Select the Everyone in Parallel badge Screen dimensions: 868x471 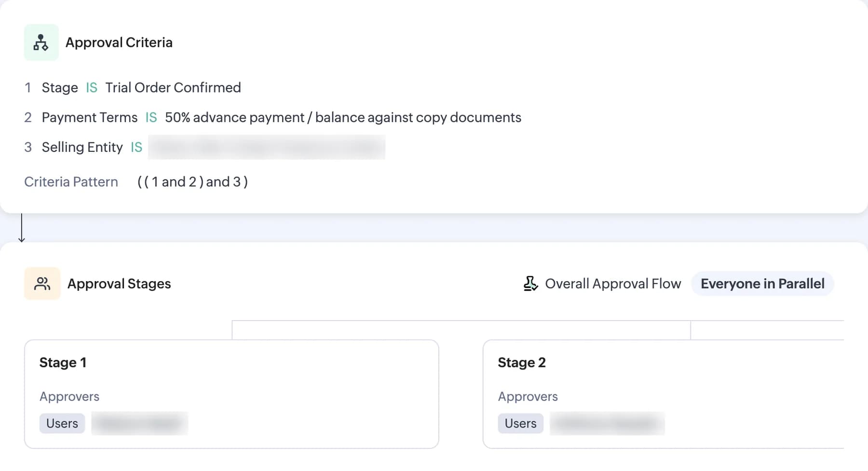[x=762, y=283]
